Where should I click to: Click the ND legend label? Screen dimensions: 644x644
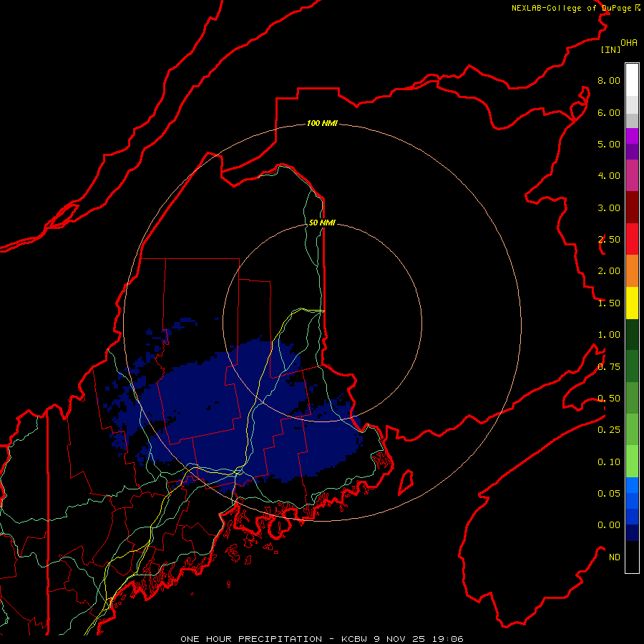coord(615,557)
